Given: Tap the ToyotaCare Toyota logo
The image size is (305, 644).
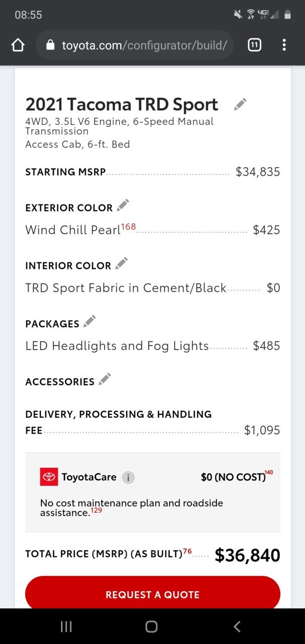Looking at the screenshot, I should 49,477.
